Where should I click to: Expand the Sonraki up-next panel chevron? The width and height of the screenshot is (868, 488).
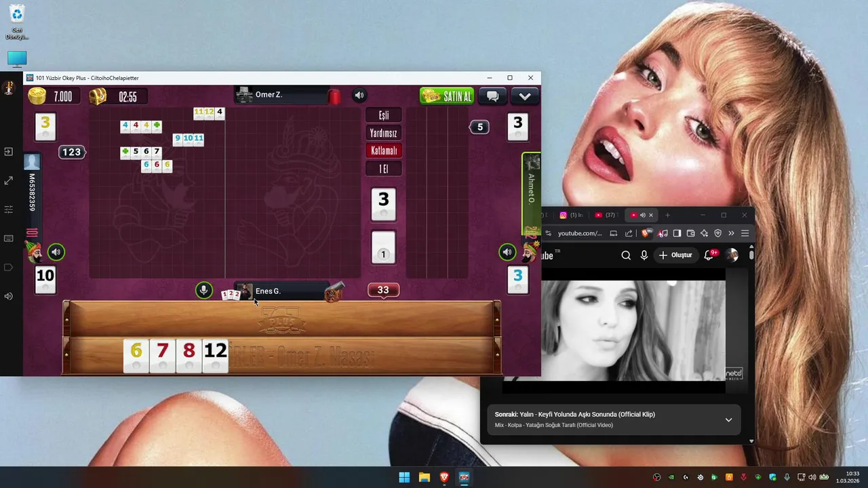tap(728, 420)
